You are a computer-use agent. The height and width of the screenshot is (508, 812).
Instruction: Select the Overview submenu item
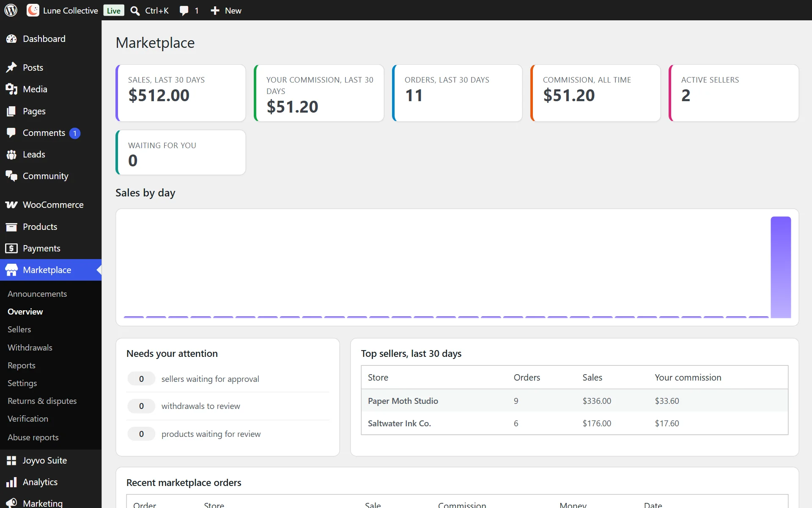25,312
